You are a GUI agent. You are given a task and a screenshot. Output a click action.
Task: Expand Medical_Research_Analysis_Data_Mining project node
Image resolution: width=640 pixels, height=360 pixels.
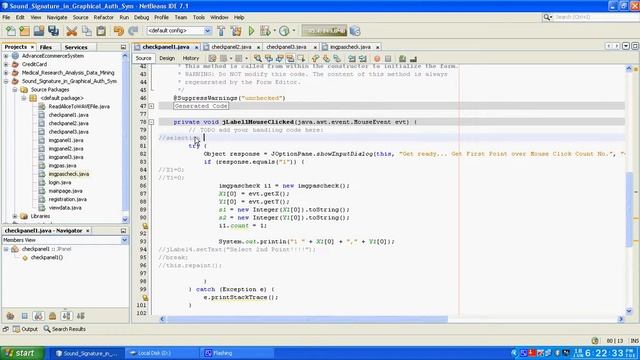[6, 73]
